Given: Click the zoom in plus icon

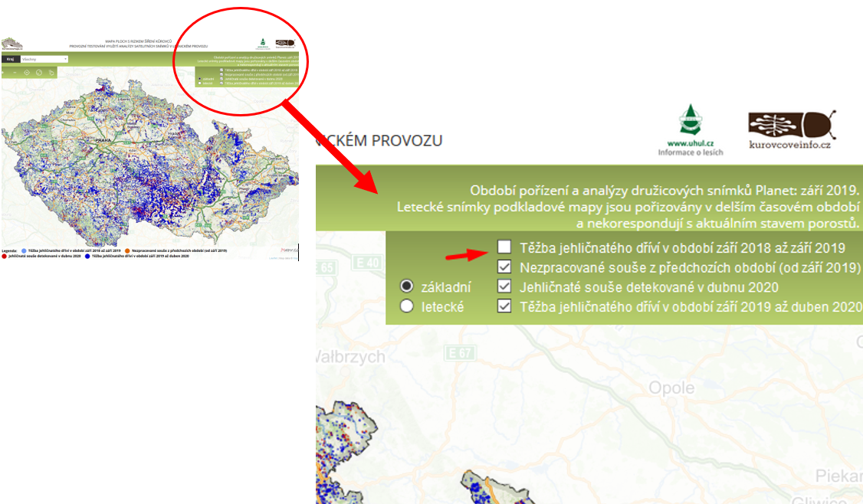Looking at the screenshot, I should [x=4, y=73].
